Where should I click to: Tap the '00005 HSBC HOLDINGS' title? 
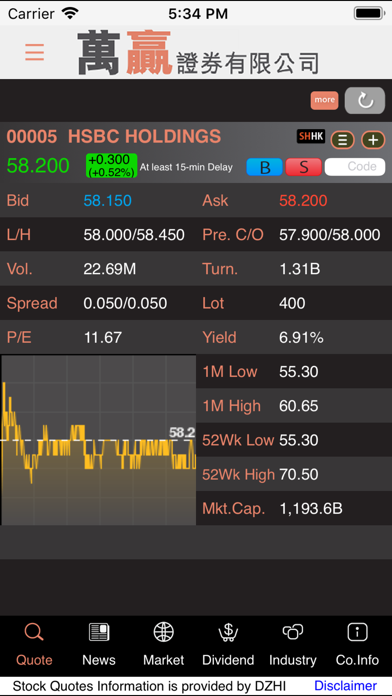pyautogui.click(x=114, y=136)
